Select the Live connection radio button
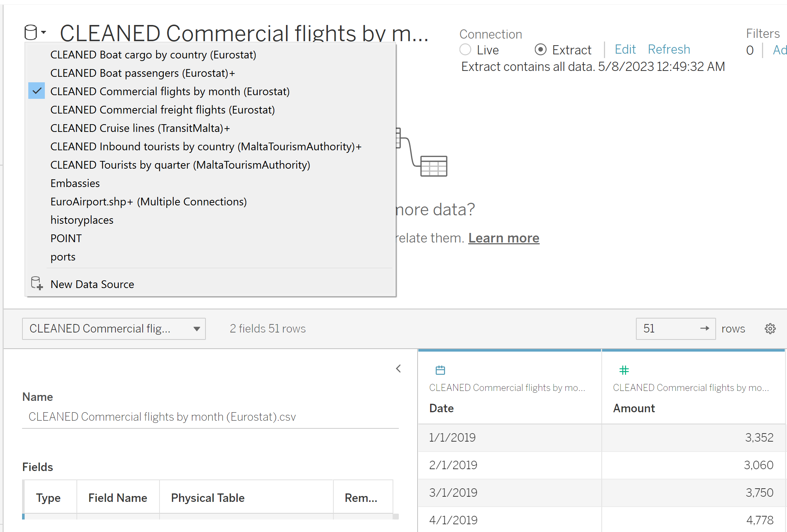Screen dimensions: 787x532 (x=465, y=50)
